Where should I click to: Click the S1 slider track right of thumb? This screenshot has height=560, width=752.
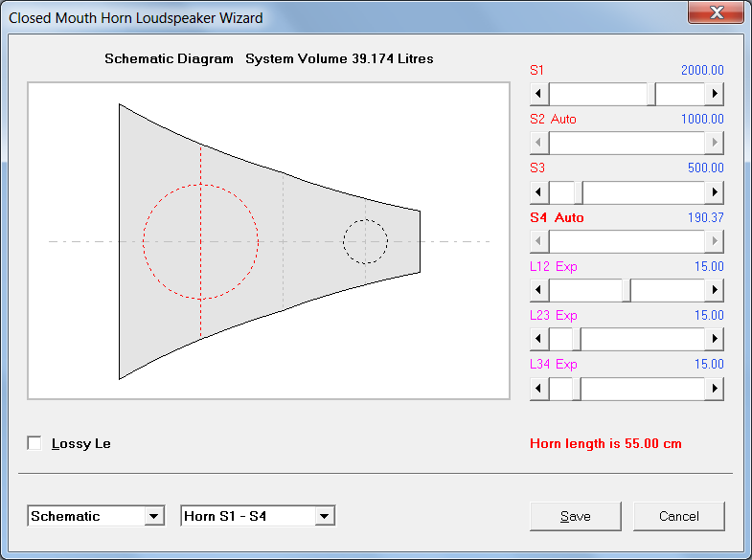point(680,94)
